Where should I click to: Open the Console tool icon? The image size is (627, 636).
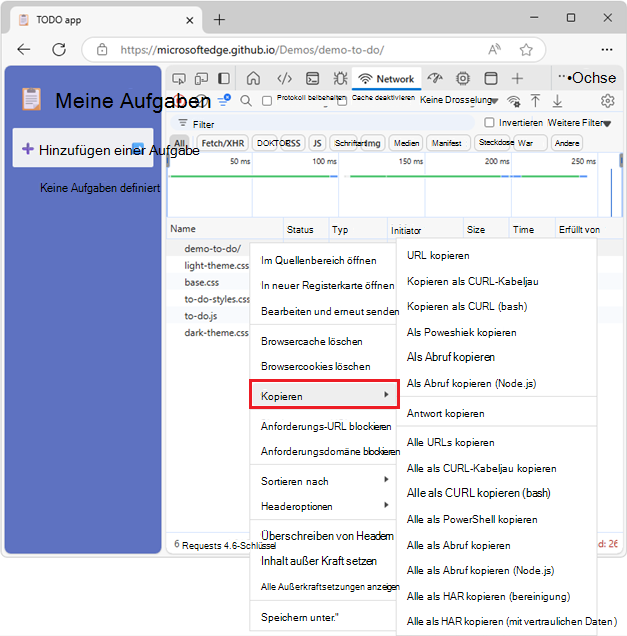[x=312, y=78]
